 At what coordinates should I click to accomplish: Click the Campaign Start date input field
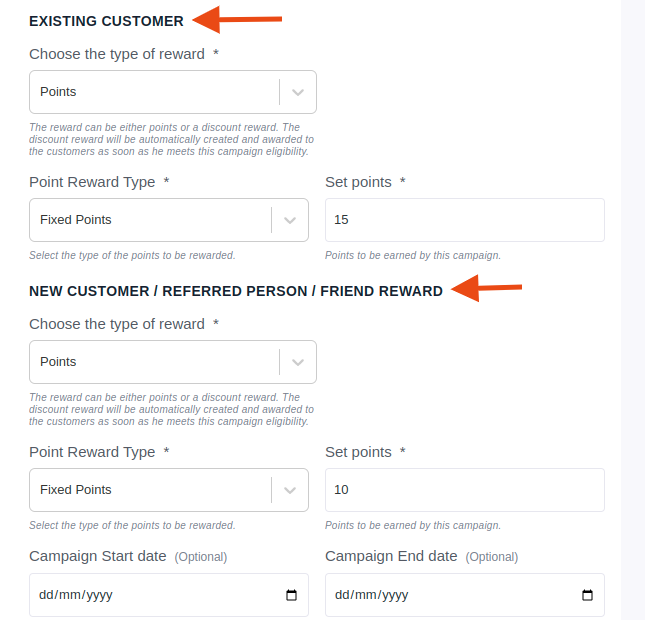tap(169, 595)
